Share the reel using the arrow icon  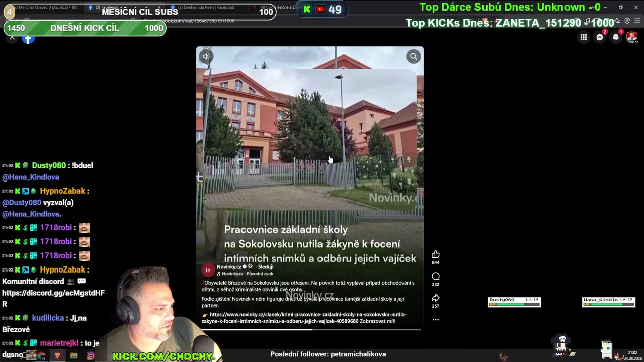coord(436,298)
